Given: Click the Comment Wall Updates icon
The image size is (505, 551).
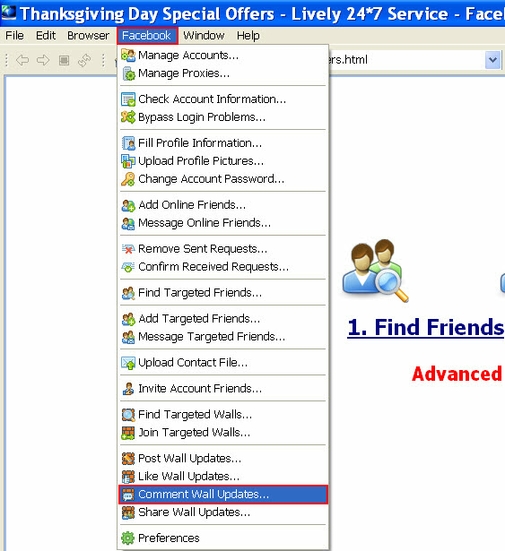Looking at the screenshot, I should pyautogui.click(x=128, y=495).
